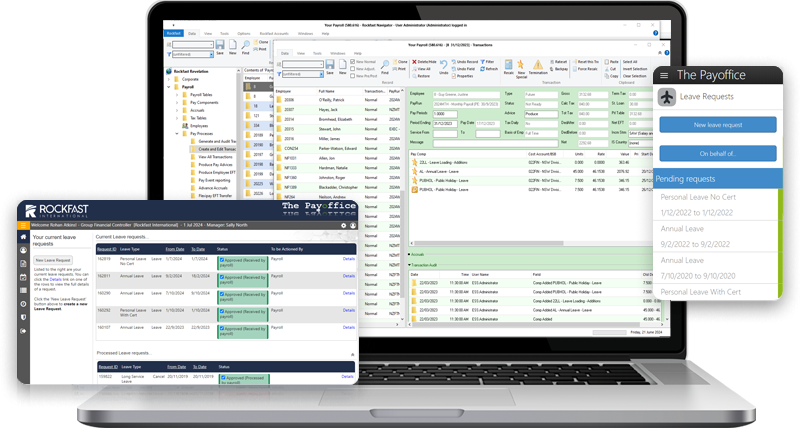Open the hamburger menu in The Payoffice panel
This screenshot has width=800, height=429.
pos(664,75)
